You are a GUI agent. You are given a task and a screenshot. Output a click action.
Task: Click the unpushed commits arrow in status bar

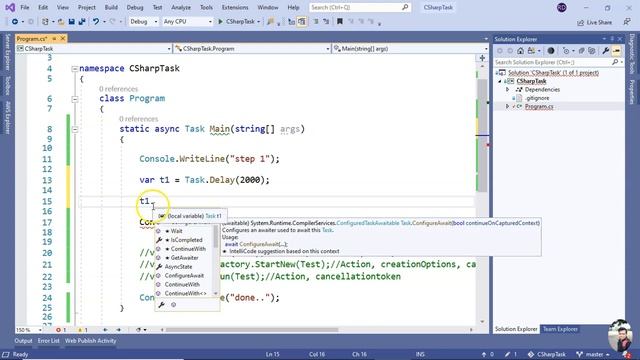coord(488,354)
